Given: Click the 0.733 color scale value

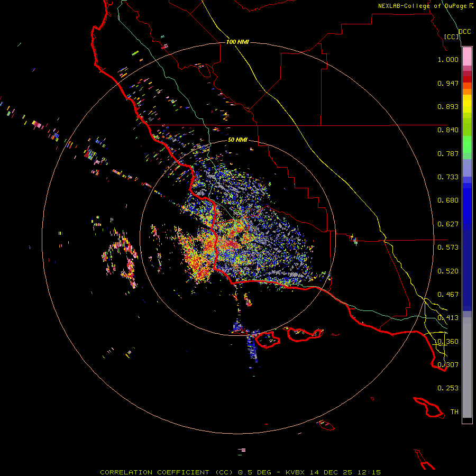Looking at the screenshot, I should (x=448, y=177).
